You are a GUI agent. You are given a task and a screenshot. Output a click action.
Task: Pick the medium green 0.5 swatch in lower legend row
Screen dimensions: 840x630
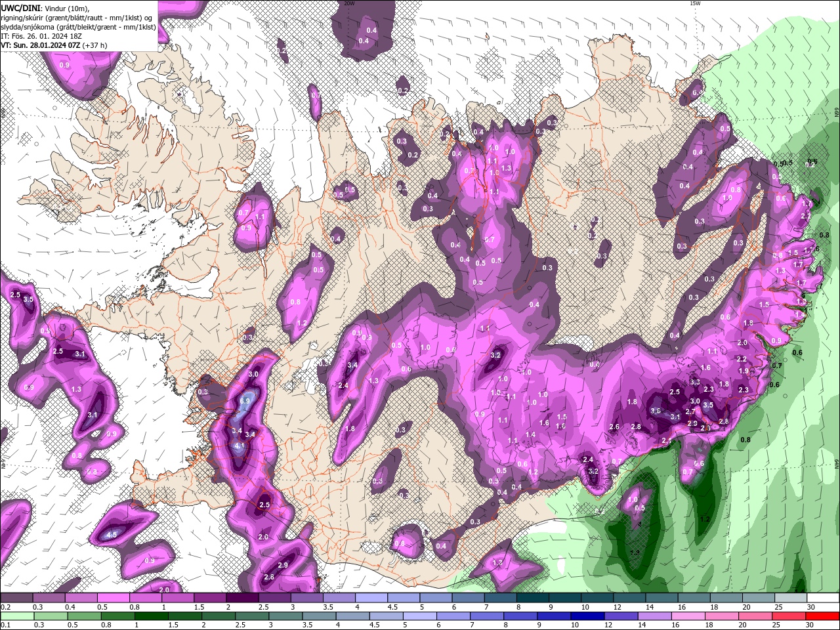point(83,616)
